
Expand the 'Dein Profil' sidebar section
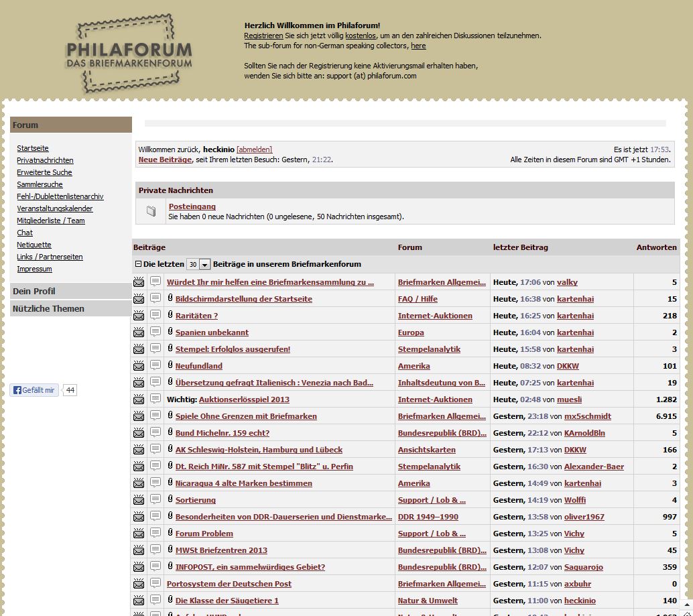click(x=34, y=291)
